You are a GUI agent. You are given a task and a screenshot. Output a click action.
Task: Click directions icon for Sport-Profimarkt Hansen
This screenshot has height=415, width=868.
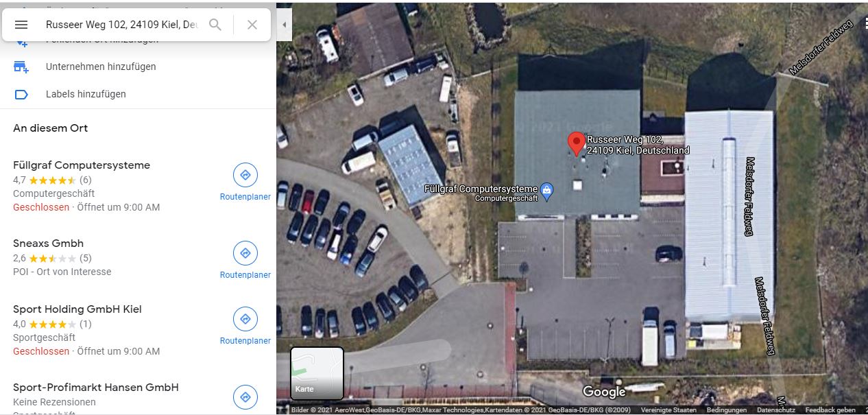coord(245,397)
